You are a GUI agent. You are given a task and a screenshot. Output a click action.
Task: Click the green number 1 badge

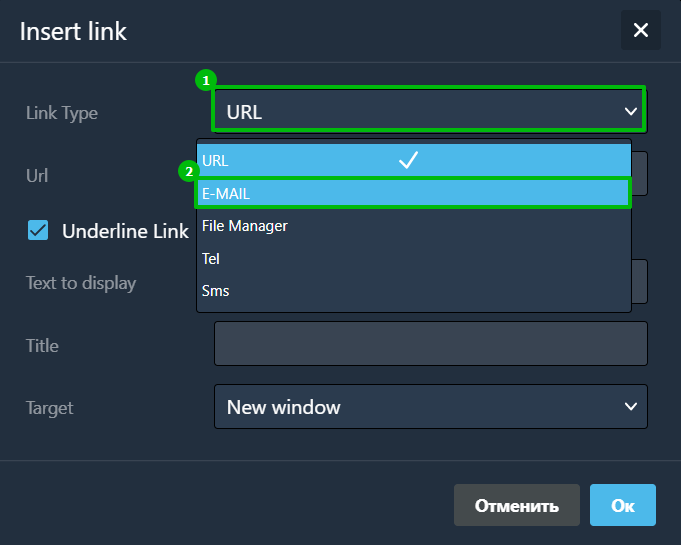click(206, 80)
